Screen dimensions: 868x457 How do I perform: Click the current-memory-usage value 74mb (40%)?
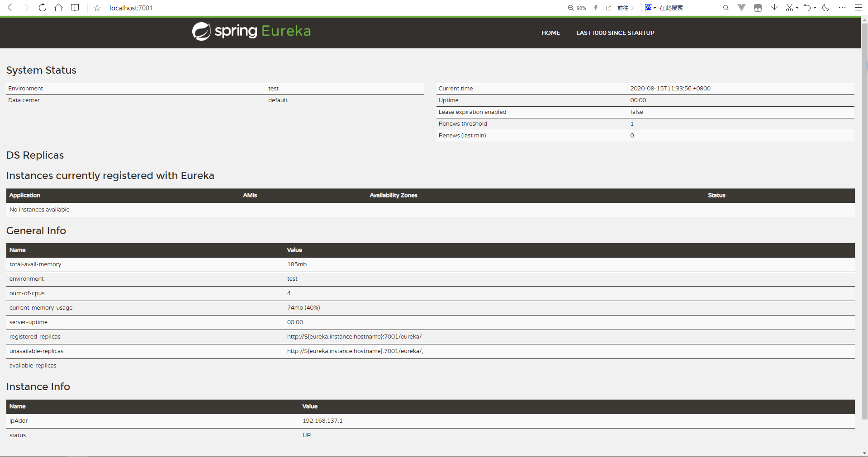click(304, 308)
